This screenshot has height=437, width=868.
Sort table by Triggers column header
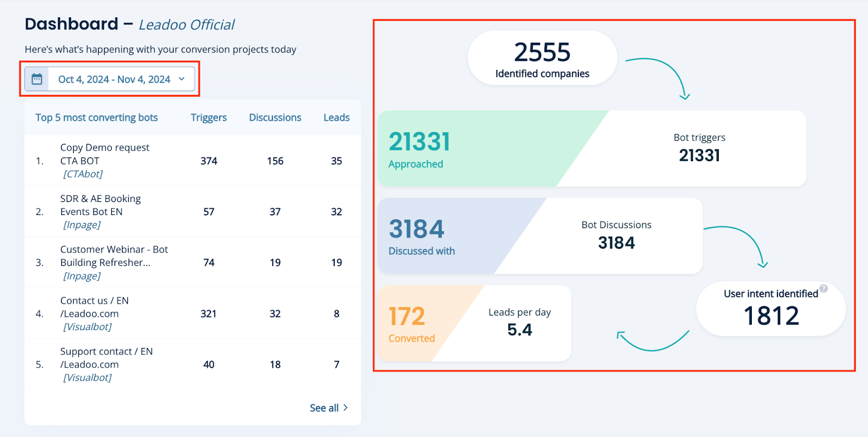[x=209, y=117]
